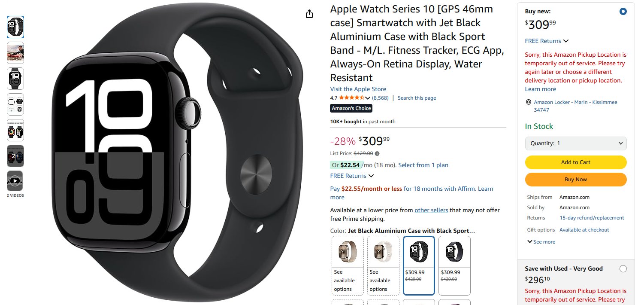The height and width of the screenshot is (305, 644).
Task: Select the Buy new radio button
Action: (x=623, y=12)
